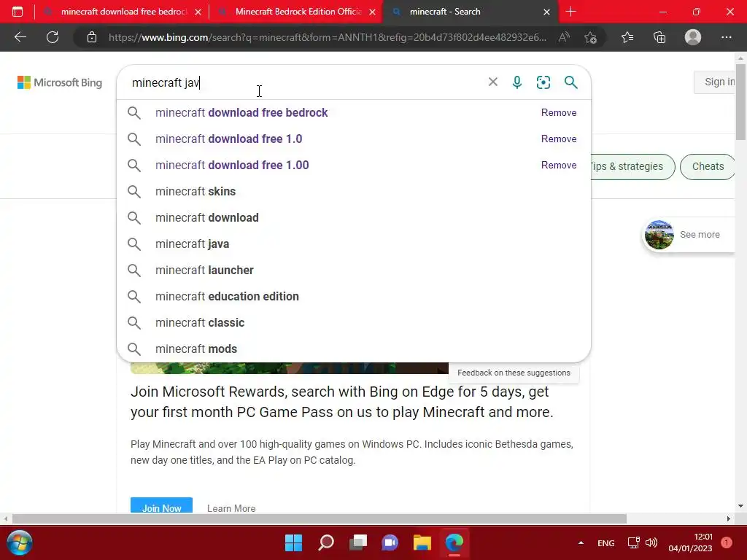This screenshot has width=747, height=560.
Task: Pick the minecraft skins suggestion
Action: [354, 192]
